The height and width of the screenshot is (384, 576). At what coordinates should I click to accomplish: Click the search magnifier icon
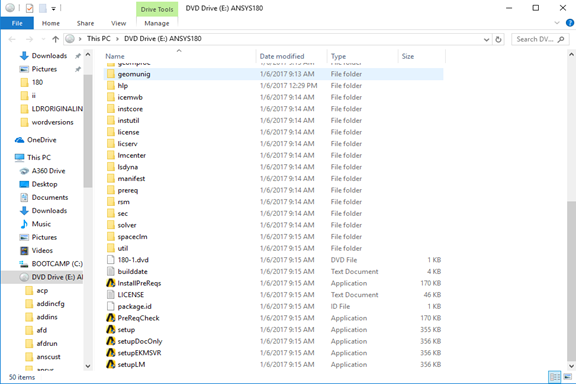point(561,39)
